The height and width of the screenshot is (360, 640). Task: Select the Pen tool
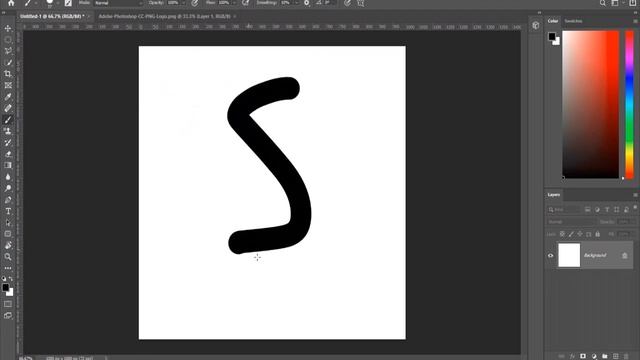tap(8, 200)
